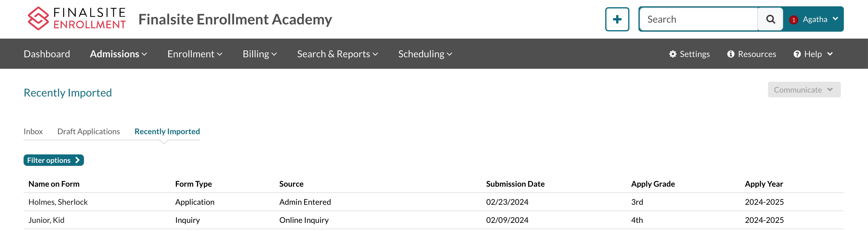Viewport: 868px width, 231px height.
Task: Click the magnifying glass search icon
Action: 770,20
